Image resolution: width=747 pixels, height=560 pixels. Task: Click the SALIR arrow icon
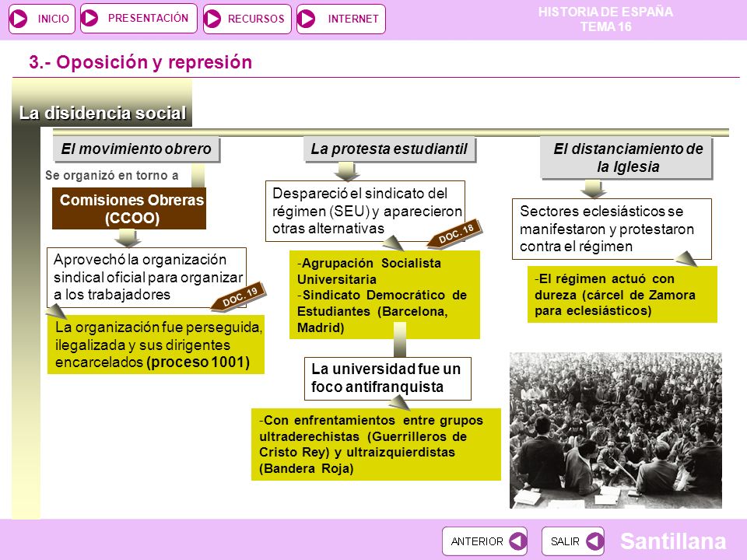pos(594,541)
